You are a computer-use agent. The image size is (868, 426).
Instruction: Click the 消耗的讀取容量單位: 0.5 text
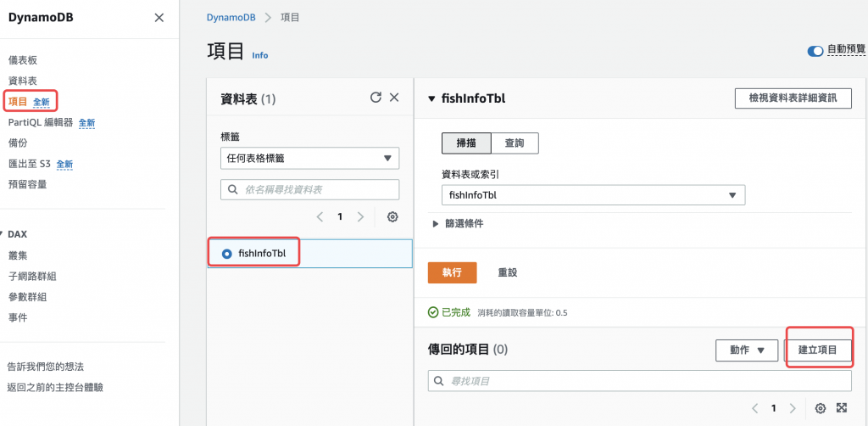521,313
